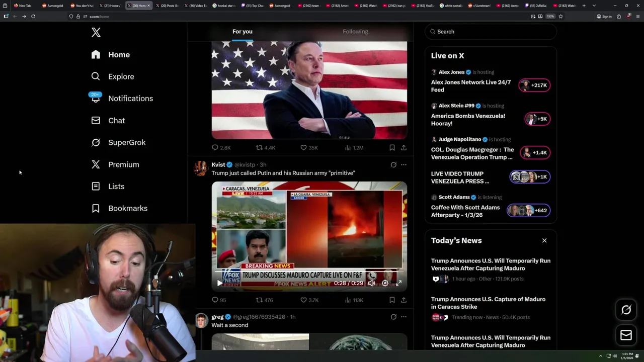
Task: List all tabs dropdown arrow
Action: pos(594,6)
